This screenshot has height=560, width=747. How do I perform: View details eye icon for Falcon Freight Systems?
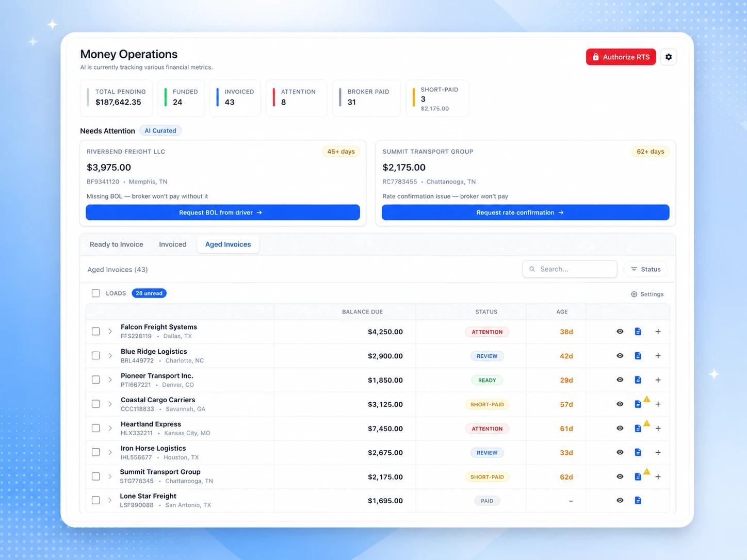(620, 332)
